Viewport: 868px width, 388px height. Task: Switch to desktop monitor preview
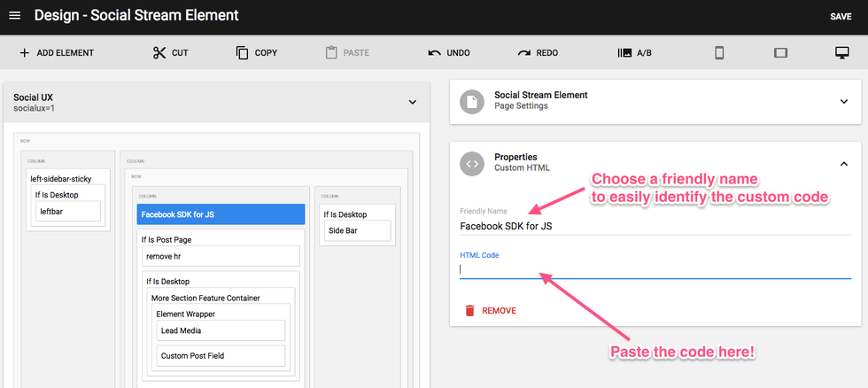tap(842, 53)
